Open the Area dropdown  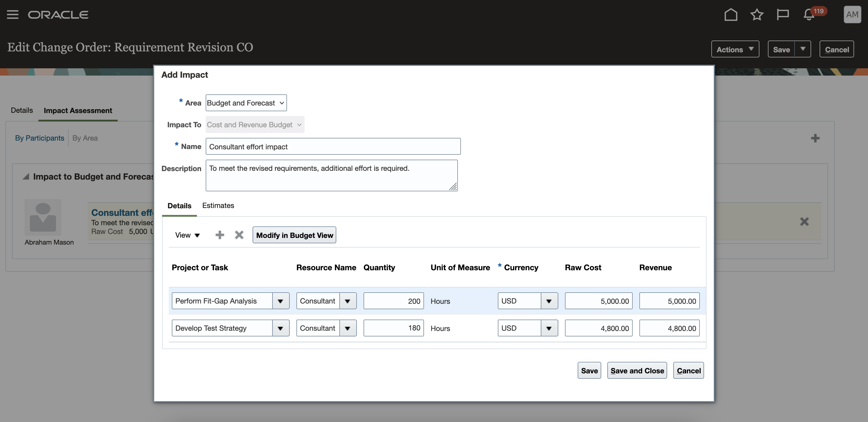click(246, 103)
